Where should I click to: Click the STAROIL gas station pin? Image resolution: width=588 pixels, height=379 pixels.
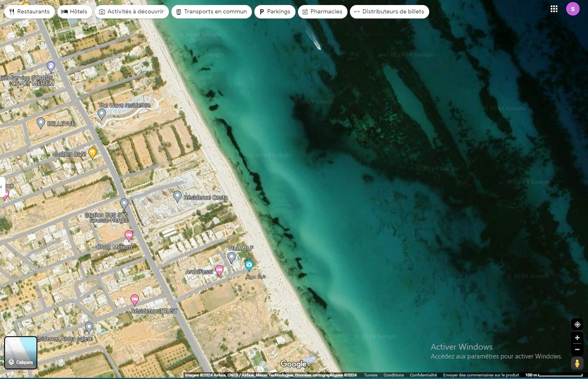[51, 66]
